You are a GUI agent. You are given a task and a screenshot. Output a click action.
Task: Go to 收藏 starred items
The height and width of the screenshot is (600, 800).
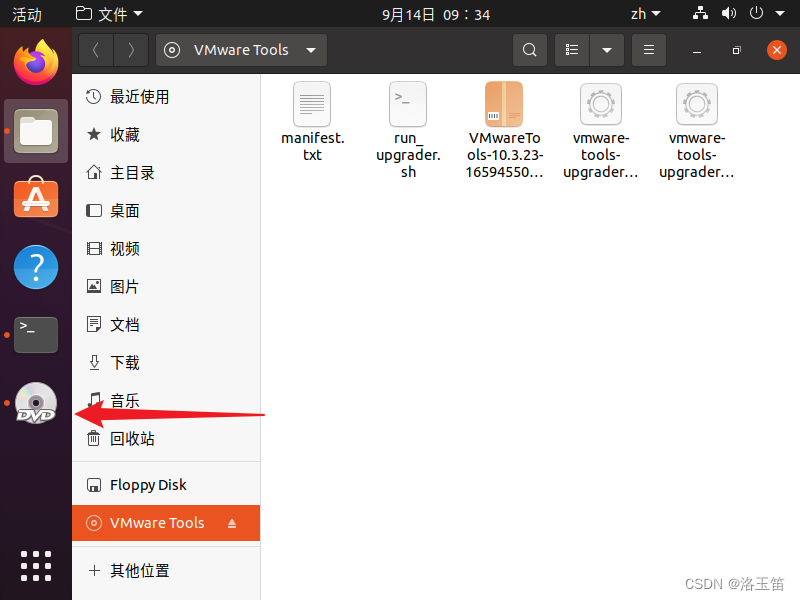tap(166, 135)
